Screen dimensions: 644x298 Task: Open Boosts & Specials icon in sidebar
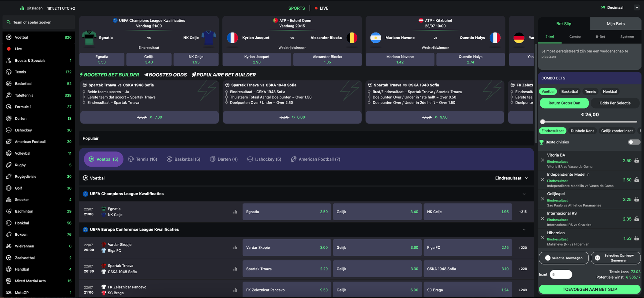coord(9,60)
